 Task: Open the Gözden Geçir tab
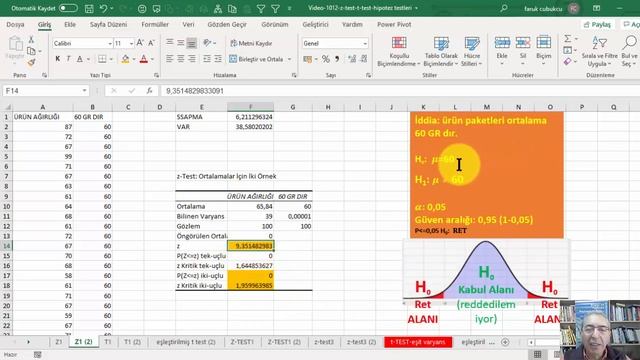click(x=227, y=24)
